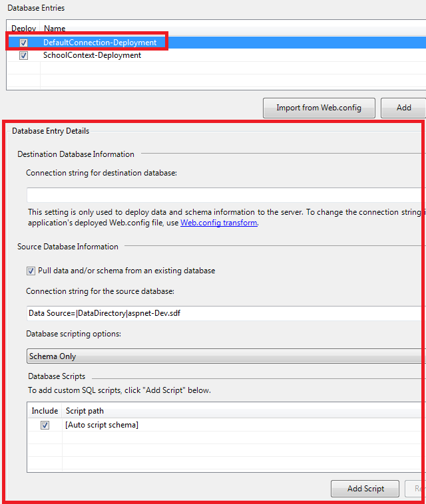Click the Pull data and/or schema label
This screenshot has width=426, height=504.
pyautogui.click(x=126, y=271)
